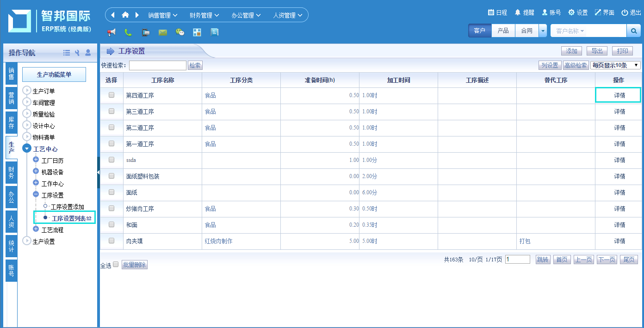
Task: Open the WeChat icon in toolbar
Action: [x=180, y=32]
